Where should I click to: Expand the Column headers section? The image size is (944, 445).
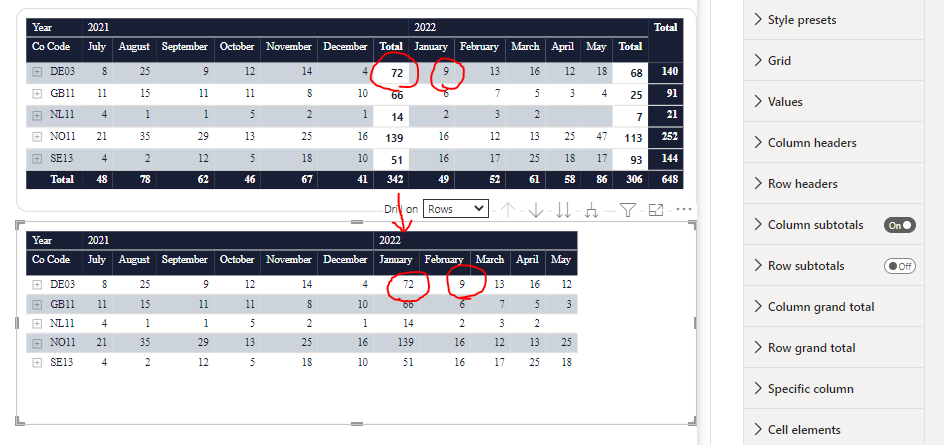(x=833, y=143)
